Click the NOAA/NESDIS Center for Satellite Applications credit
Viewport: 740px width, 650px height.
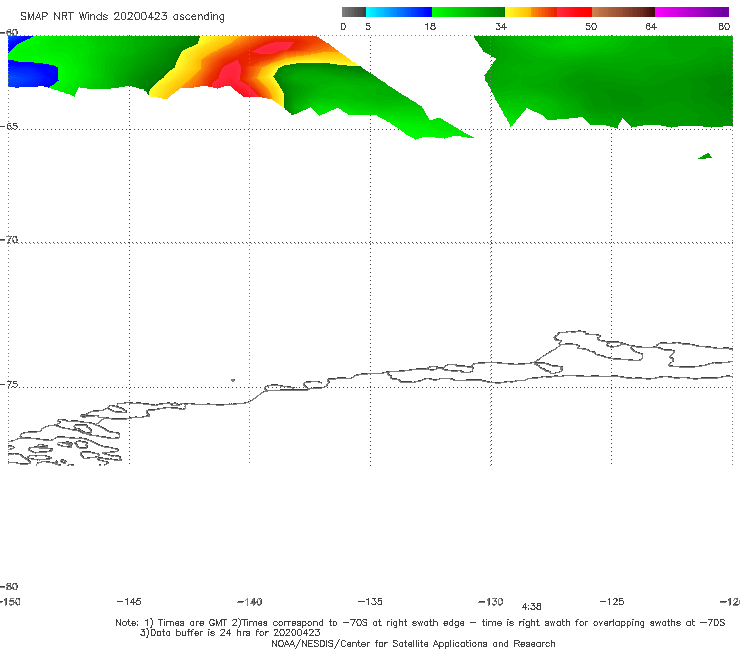[x=413, y=644]
